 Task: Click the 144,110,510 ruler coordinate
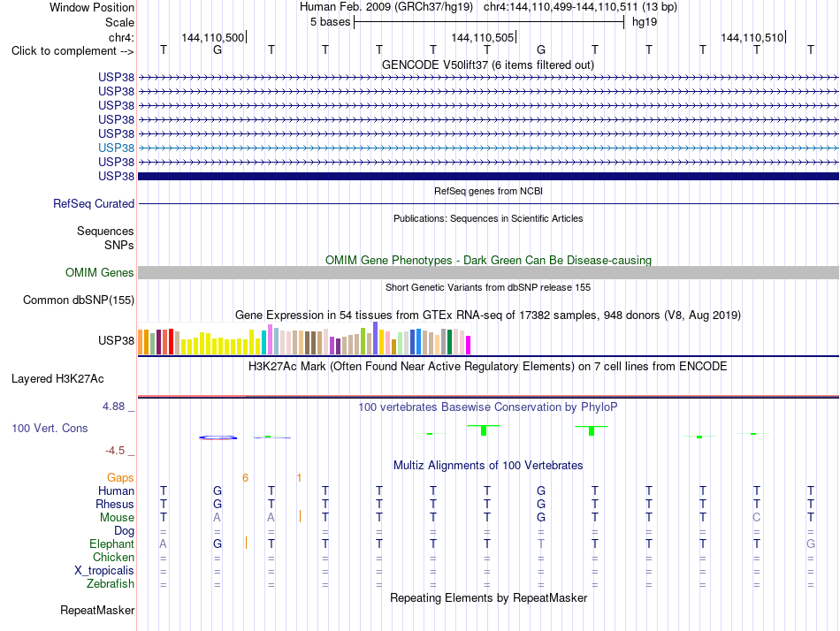(752, 37)
